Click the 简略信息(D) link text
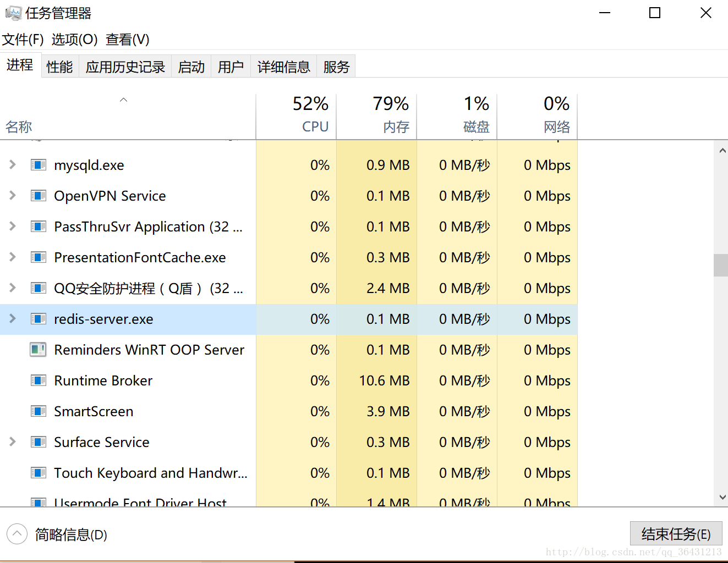This screenshot has height=563, width=728. click(x=71, y=534)
